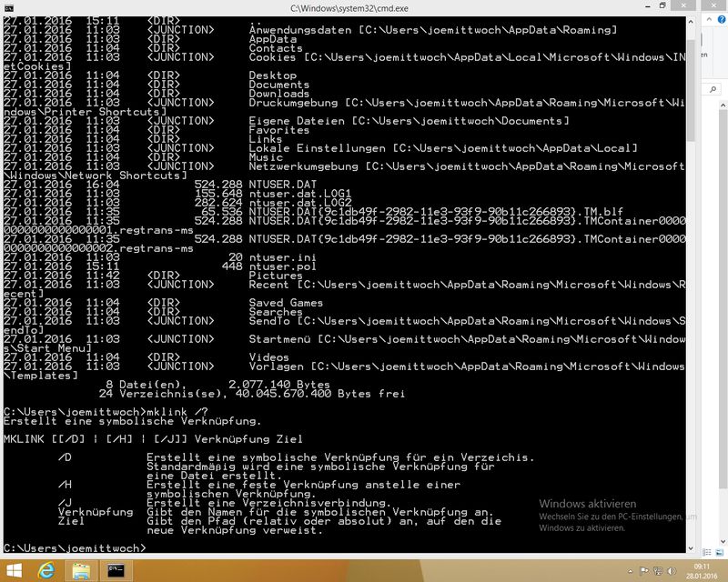Open the cmd.exe system menu icon

(x=8, y=8)
